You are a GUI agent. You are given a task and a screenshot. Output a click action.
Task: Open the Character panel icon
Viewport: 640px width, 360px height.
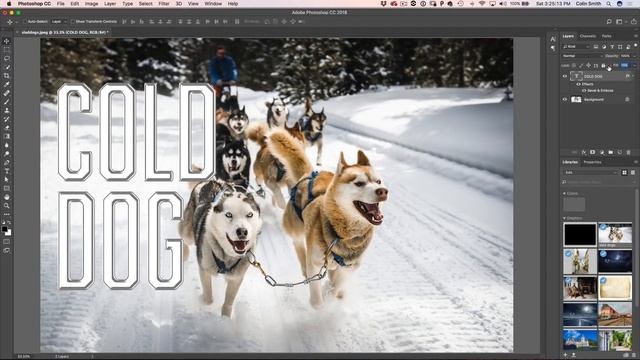[x=553, y=39]
